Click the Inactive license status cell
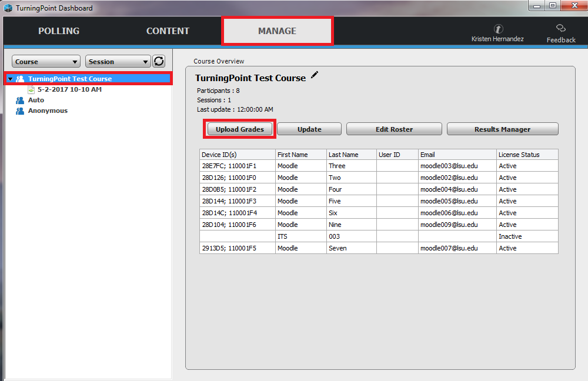This screenshot has height=381, width=588. point(527,236)
